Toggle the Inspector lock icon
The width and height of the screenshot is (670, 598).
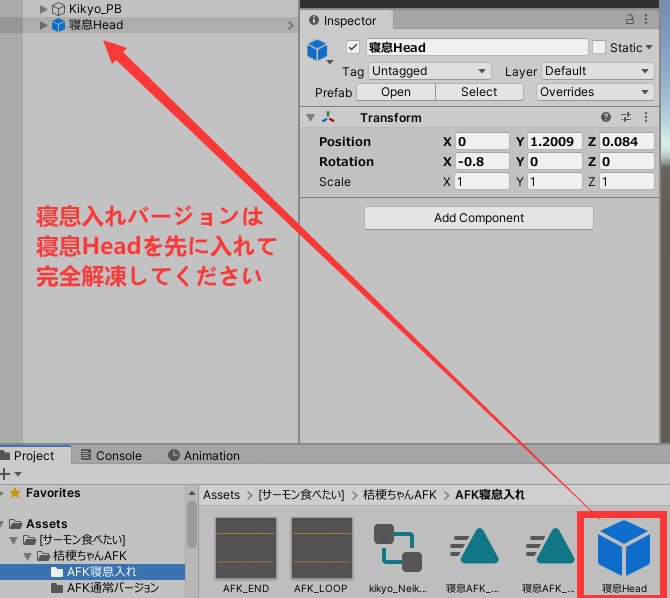coord(629,19)
